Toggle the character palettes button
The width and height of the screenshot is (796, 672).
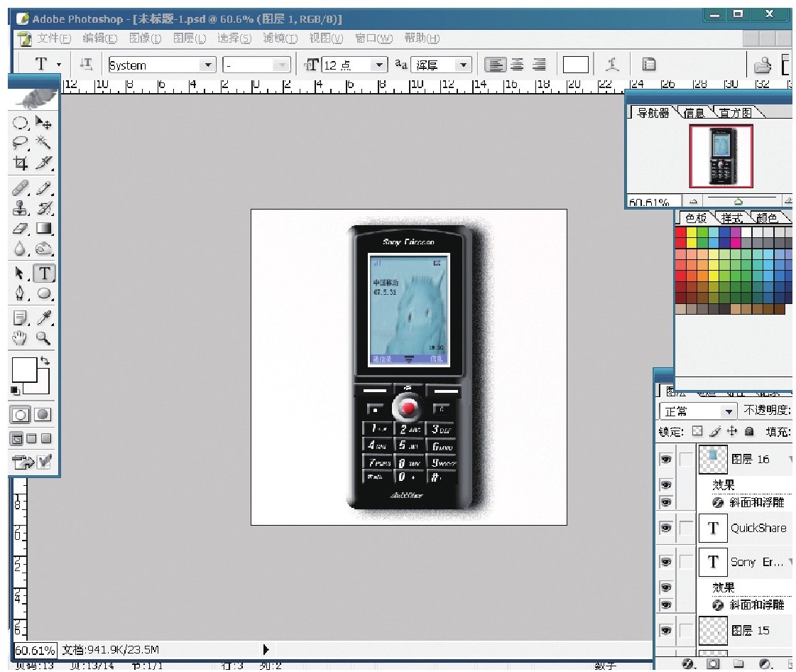click(x=649, y=65)
